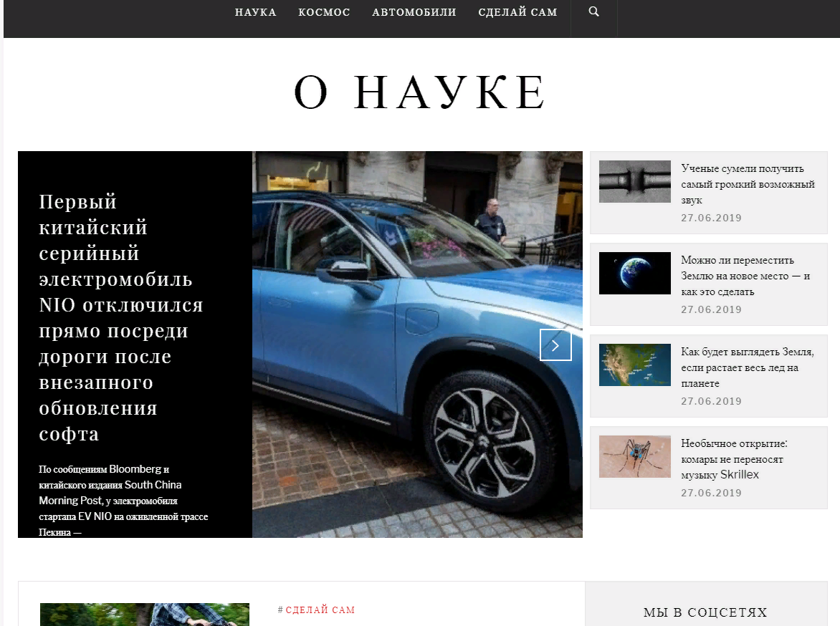The height and width of the screenshot is (626, 840).
Task: Select the СДЕЛАЙ САМ menu item
Action: [517, 12]
